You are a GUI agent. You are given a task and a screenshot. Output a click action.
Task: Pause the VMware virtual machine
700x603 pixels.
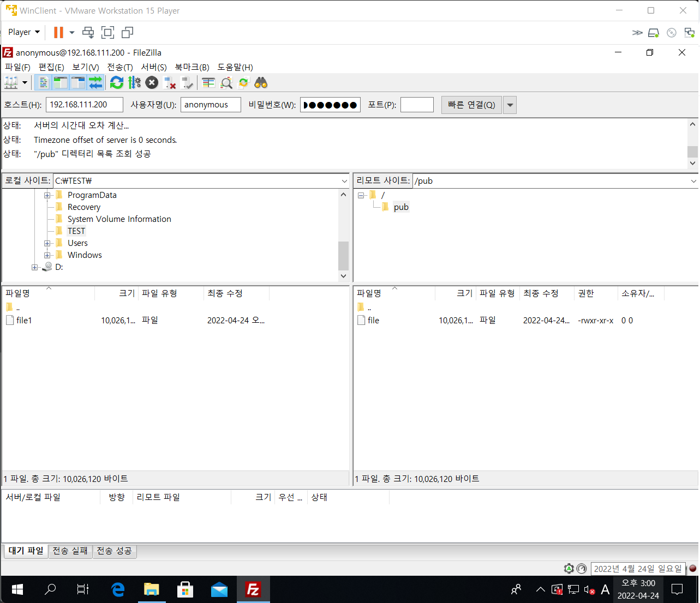click(58, 33)
